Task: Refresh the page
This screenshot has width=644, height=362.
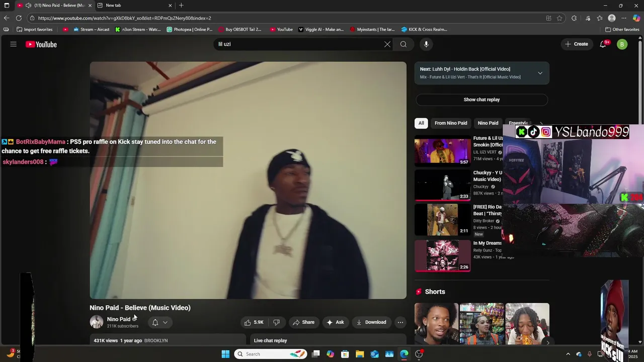Action: (19, 18)
